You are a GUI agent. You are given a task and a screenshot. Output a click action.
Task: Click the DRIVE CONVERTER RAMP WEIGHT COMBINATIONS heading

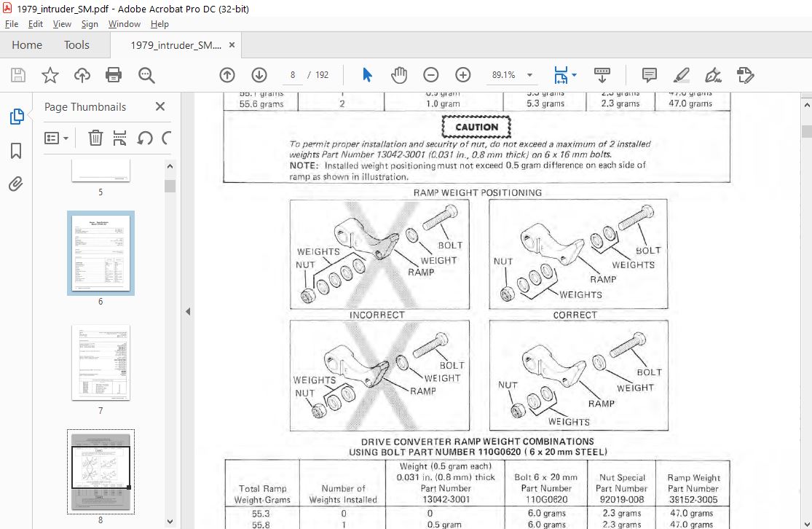pyautogui.click(x=478, y=442)
